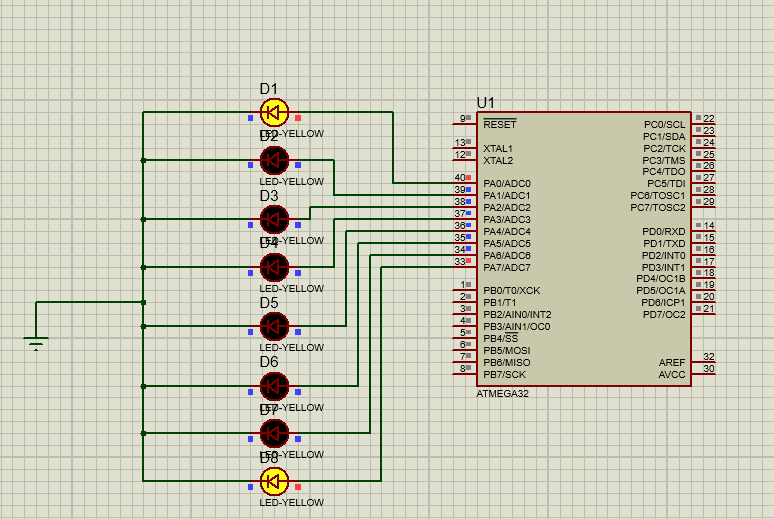The height and width of the screenshot is (519, 774).
Task: Click the XTAL2 pin label
Action: (498, 160)
